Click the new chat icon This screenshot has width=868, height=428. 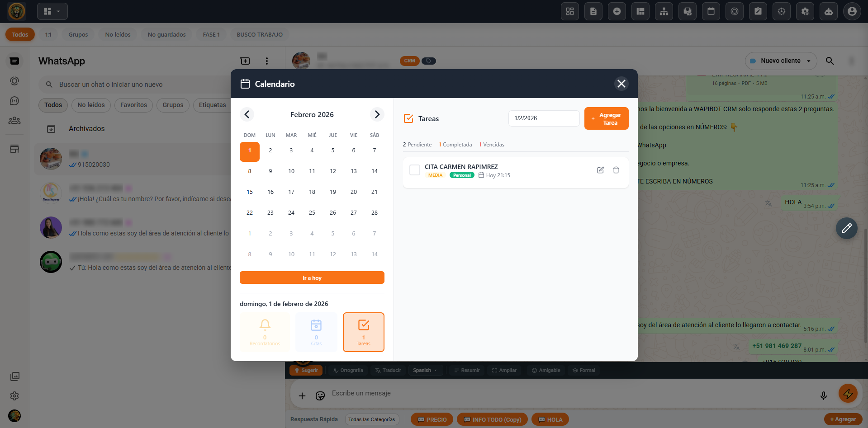coord(245,61)
